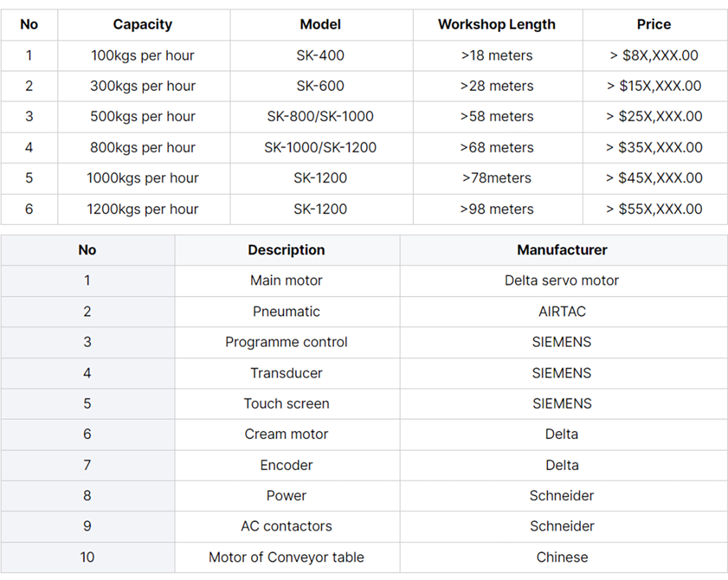The image size is (728, 580).
Task: Select the 'Main motor' description
Action: coord(287,280)
